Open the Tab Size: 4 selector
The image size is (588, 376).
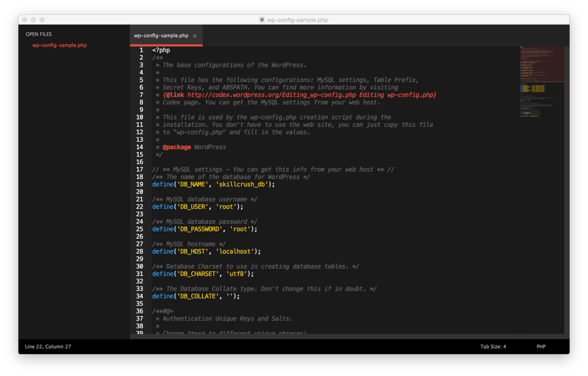493,346
